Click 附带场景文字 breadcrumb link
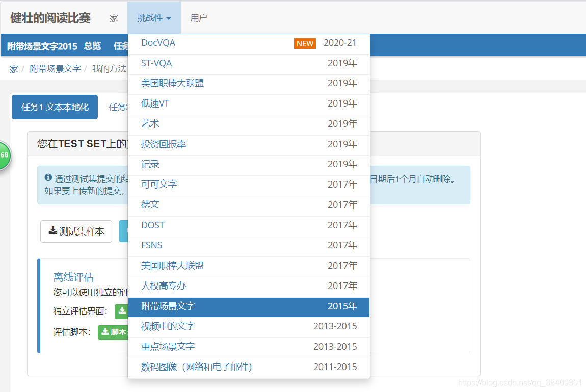The height and width of the screenshot is (392, 586). click(56, 69)
